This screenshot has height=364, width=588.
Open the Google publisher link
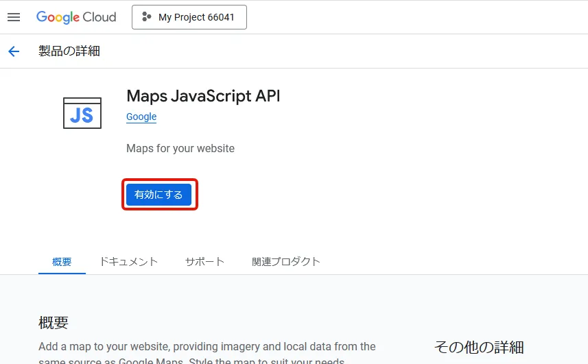pos(141,117)
